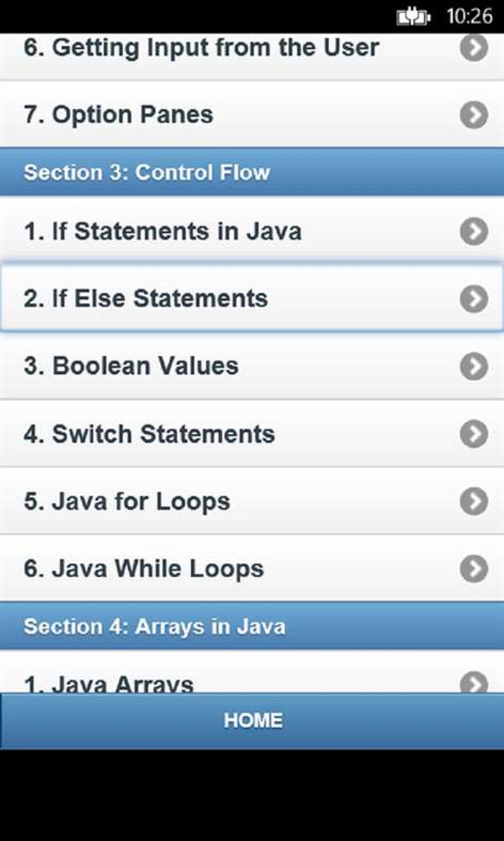
Task: Open the 4. Switch Statements lesson
Action: click(149, 434)
